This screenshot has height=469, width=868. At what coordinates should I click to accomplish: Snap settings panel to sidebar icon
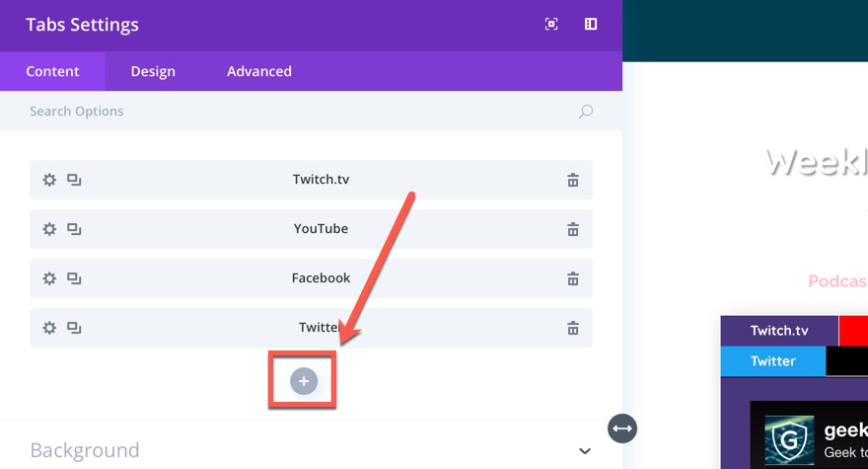[591, 25]
